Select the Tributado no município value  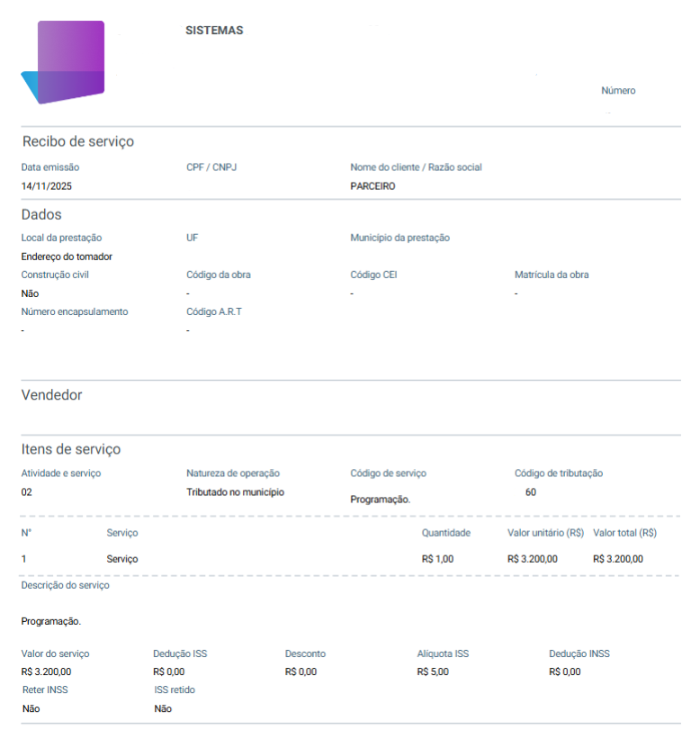pyautogui.click(x=235, y=492)
